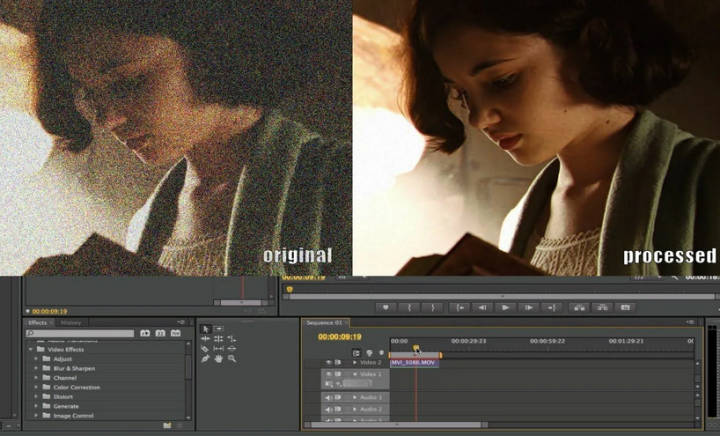Mute Audio 1 track output speaker
The image size is (720, 436).
pos(328,397)
